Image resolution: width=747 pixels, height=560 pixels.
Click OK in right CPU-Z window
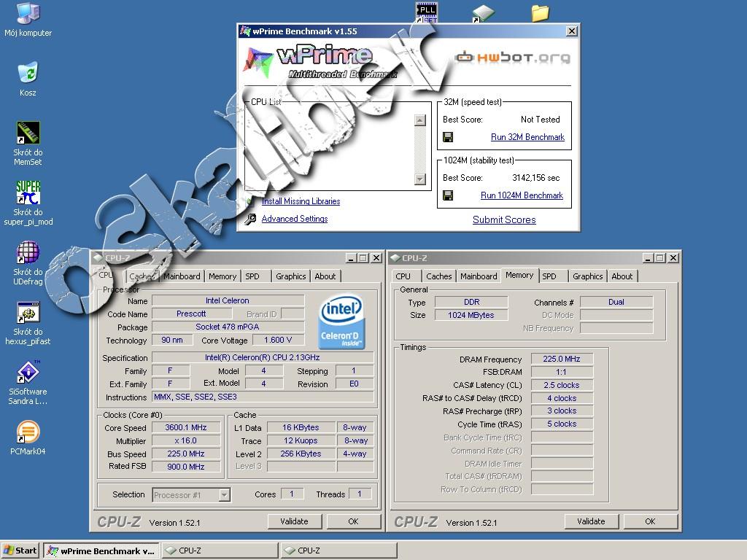(x=650, y=521)
